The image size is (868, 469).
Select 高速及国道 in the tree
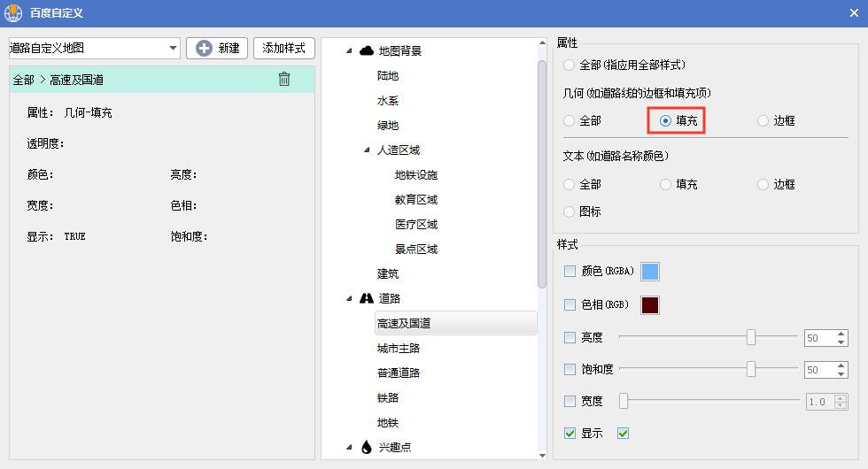tap(455, 323)
